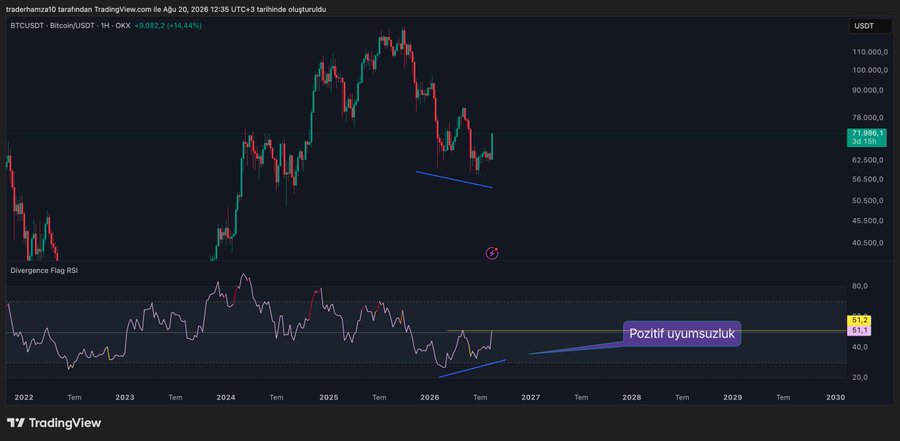The image size is (900, 441).
Task: Click the 2025 time axis label
Action: pyautogui.click(x=328, y=397)
